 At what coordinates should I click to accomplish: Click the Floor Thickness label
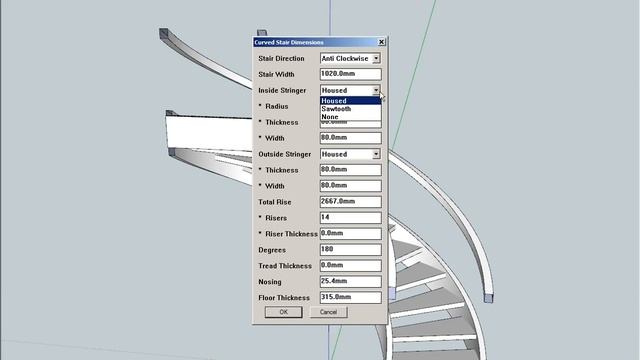pyautogui.click(x=284, y=298)
